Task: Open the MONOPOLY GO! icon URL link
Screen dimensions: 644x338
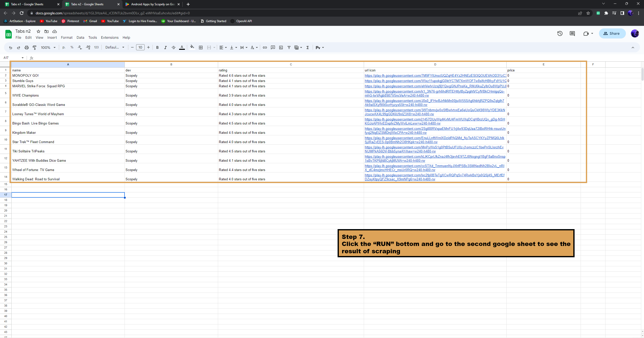Action: point(435,75)
